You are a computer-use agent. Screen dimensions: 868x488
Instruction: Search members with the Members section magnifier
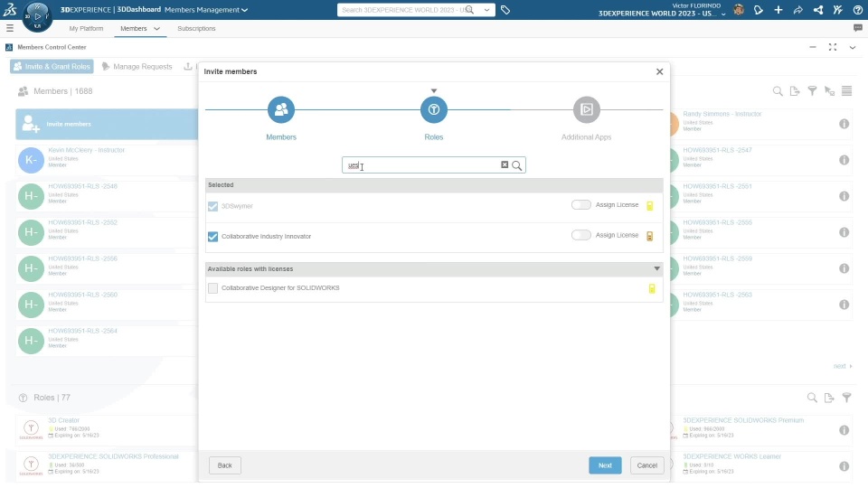coord(778,91)
